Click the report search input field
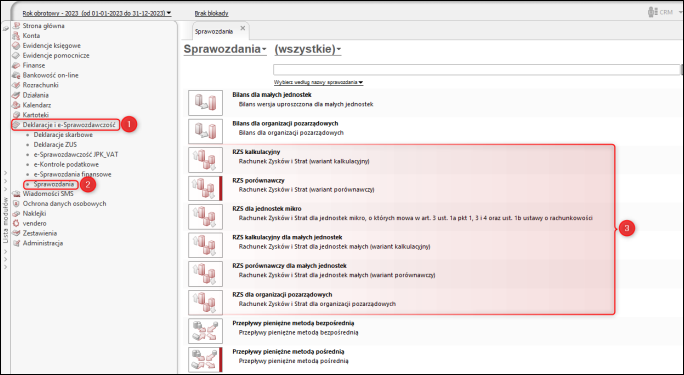The height and width of the screenshot is (375, 684). coord(477,69)
